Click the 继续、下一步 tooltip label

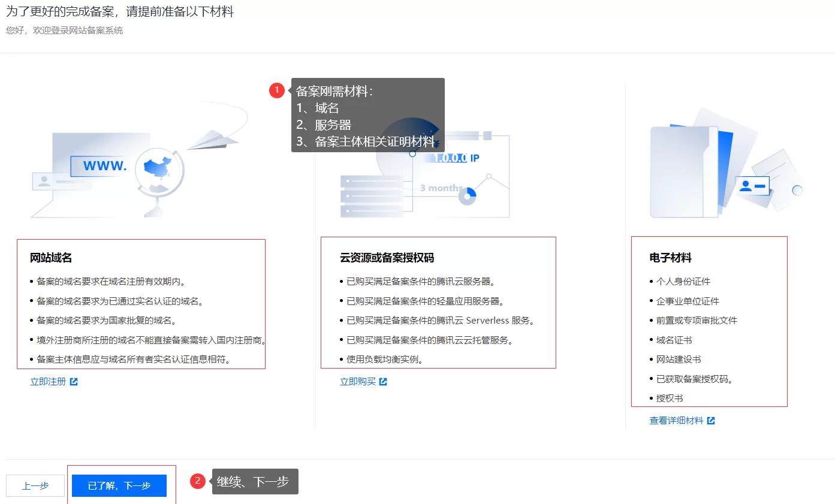click(x=255, y=481)
